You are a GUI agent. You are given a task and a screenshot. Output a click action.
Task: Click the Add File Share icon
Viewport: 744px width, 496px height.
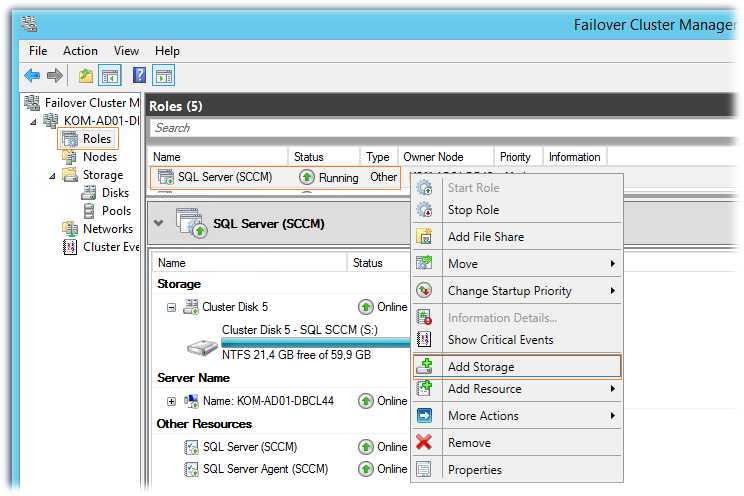tap(424, 237)
